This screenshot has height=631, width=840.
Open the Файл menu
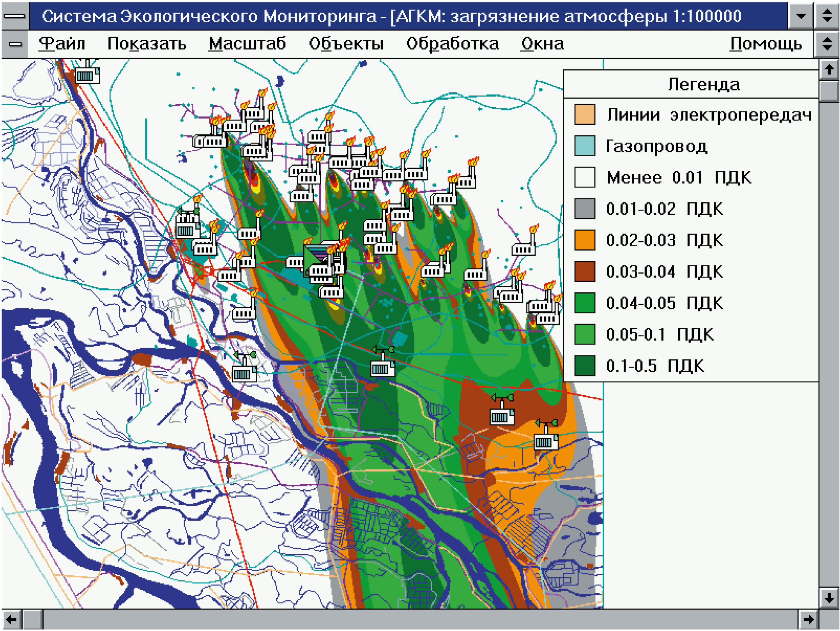pyautogui.click(x=62, y=44)
